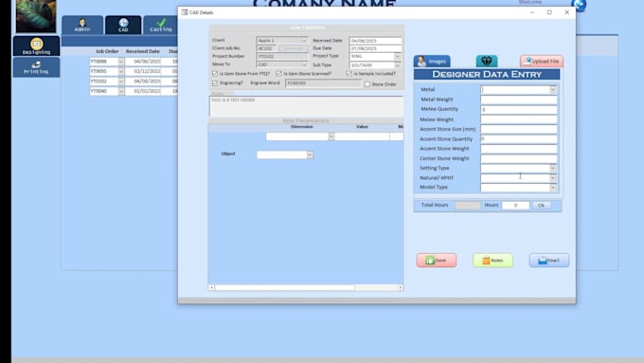Click the blue Email button

(x=548, y=261)
